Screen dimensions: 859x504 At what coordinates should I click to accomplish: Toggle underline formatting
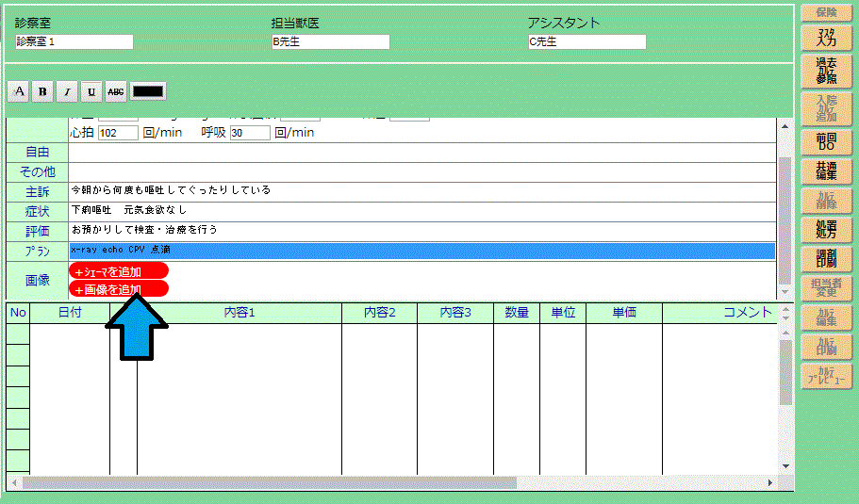point(91,91)
